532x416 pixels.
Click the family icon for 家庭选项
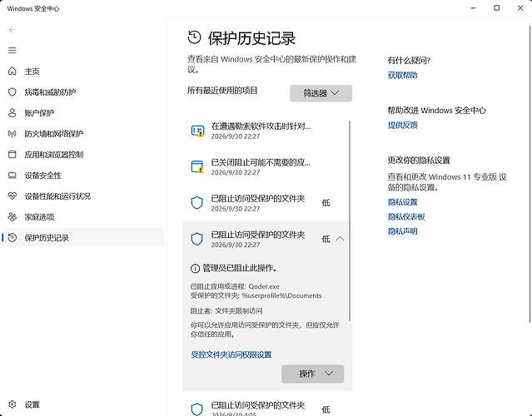click(x=12, y=217)
